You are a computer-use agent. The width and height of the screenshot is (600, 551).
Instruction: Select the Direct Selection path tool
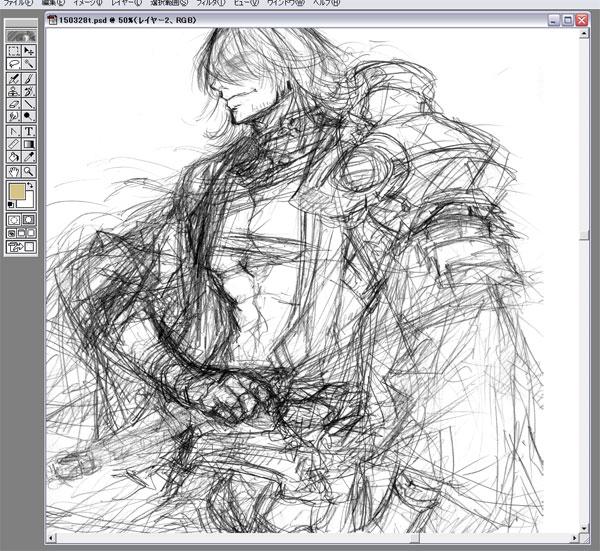tap(14, 132)
